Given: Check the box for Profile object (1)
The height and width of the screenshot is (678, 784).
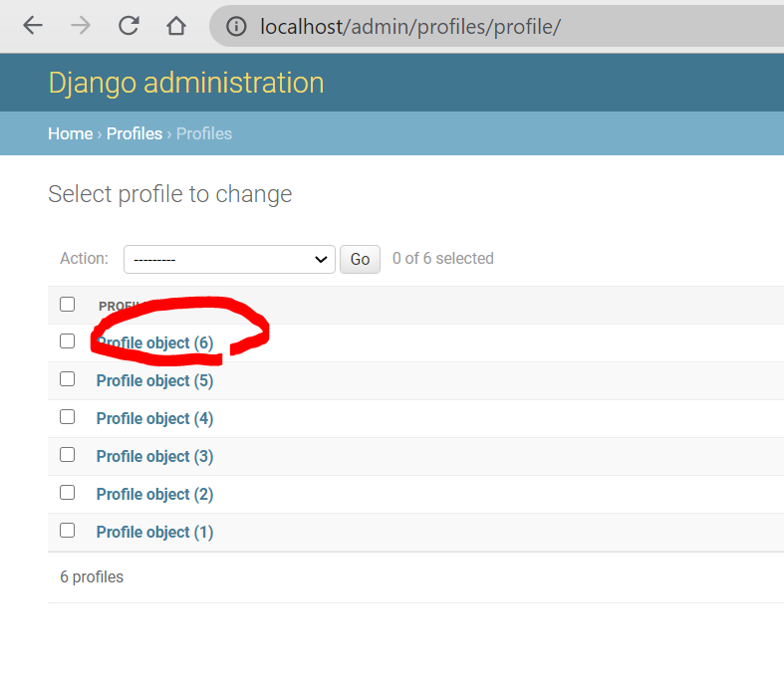Looking at the screenshot, I should click(67, 530).
